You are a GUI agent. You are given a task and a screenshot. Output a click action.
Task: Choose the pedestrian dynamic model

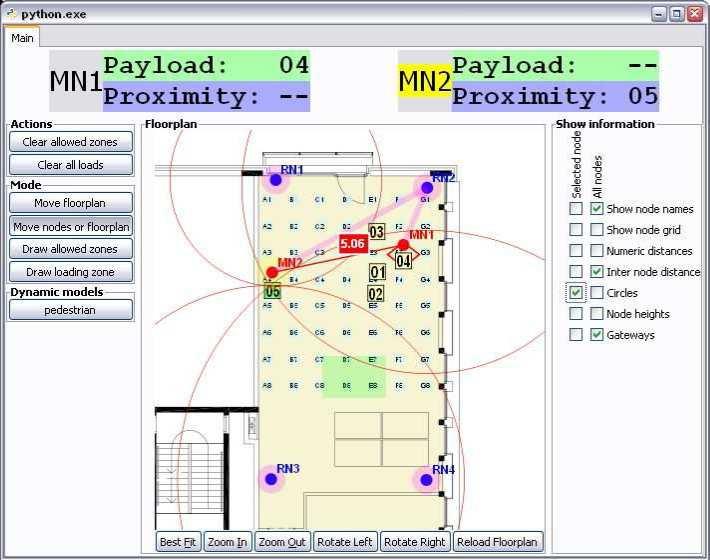coord(71,310)
